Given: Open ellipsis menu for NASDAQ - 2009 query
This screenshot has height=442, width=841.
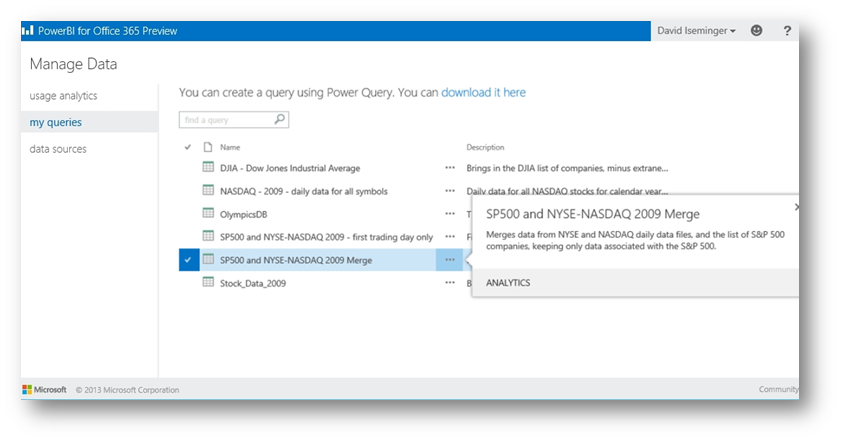Looking at the screenshot, I should (x=450, y=191).
